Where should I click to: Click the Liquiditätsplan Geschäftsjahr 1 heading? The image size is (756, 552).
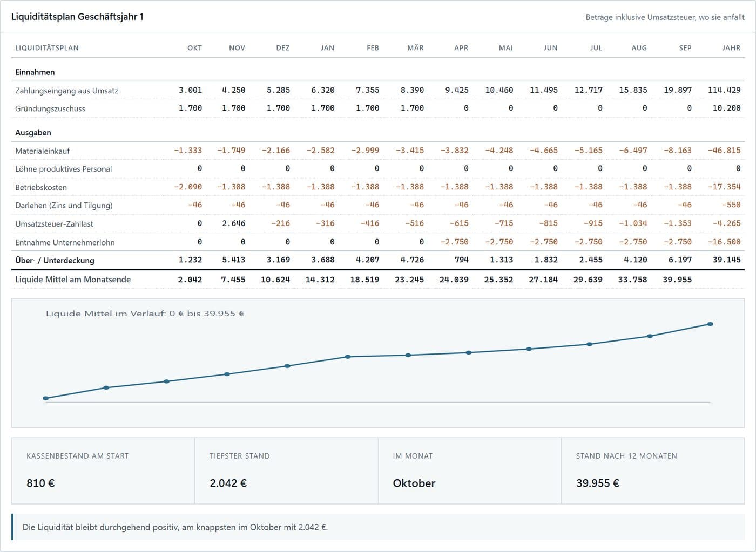point(77,17)
